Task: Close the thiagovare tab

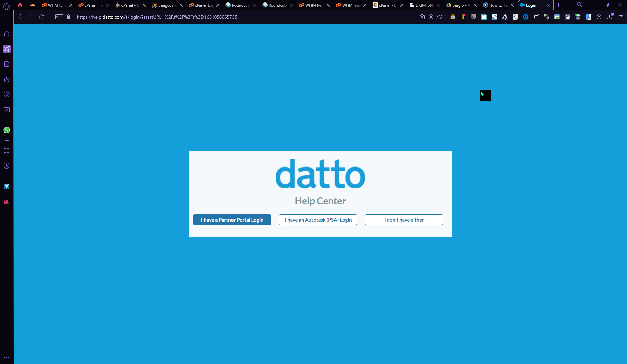Action: [x=181, y=5]
